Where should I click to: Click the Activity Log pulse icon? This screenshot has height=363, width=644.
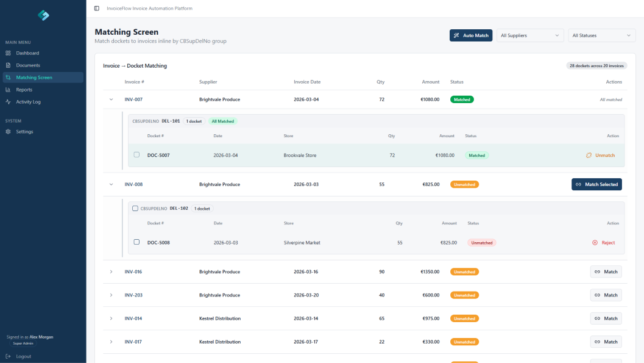tap(8, 102)
